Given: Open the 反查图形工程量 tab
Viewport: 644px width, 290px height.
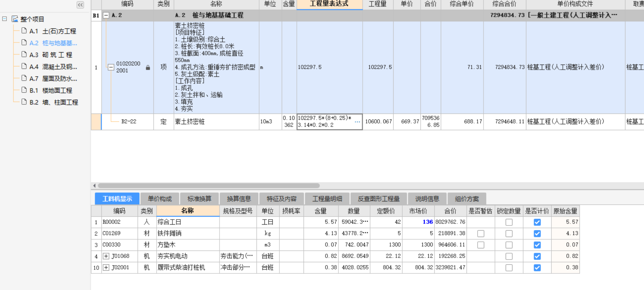Looking at the screenshot, I should (378, 199).
